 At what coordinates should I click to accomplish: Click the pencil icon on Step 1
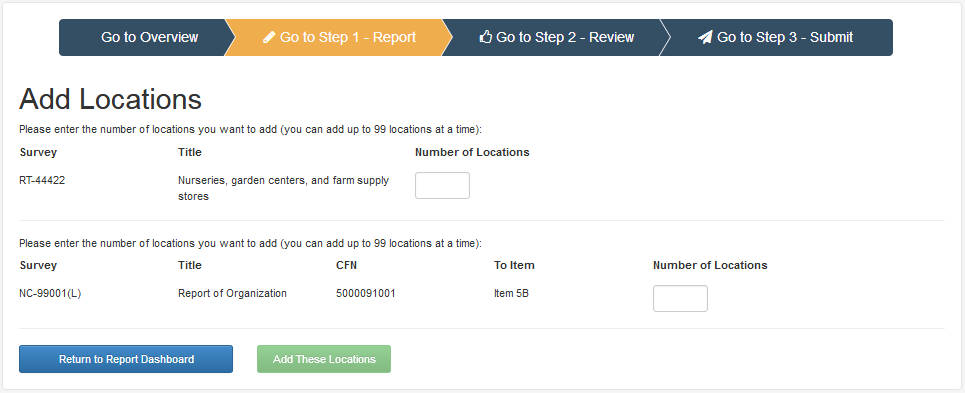[269, 38]
